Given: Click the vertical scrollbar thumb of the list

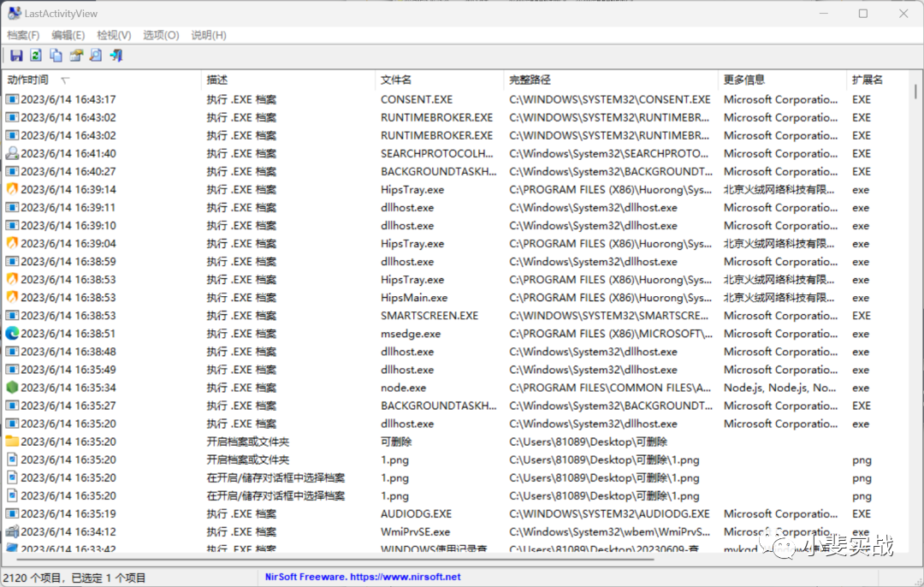Looking at the screenshot, I should [915, 92].
